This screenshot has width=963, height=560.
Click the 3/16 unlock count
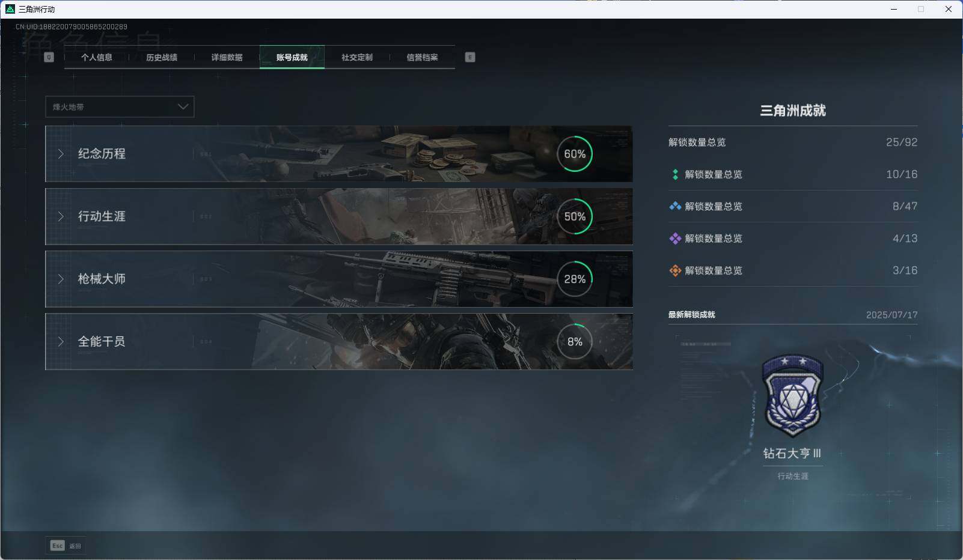[x=905, y=270]
